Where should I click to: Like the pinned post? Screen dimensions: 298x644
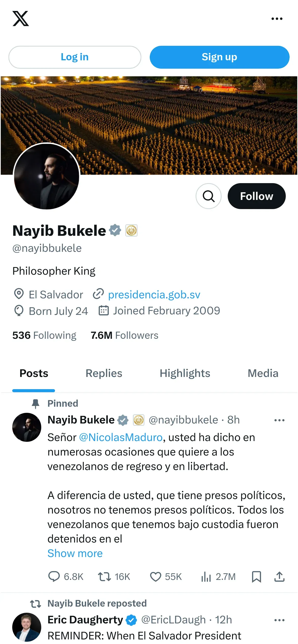155,577
